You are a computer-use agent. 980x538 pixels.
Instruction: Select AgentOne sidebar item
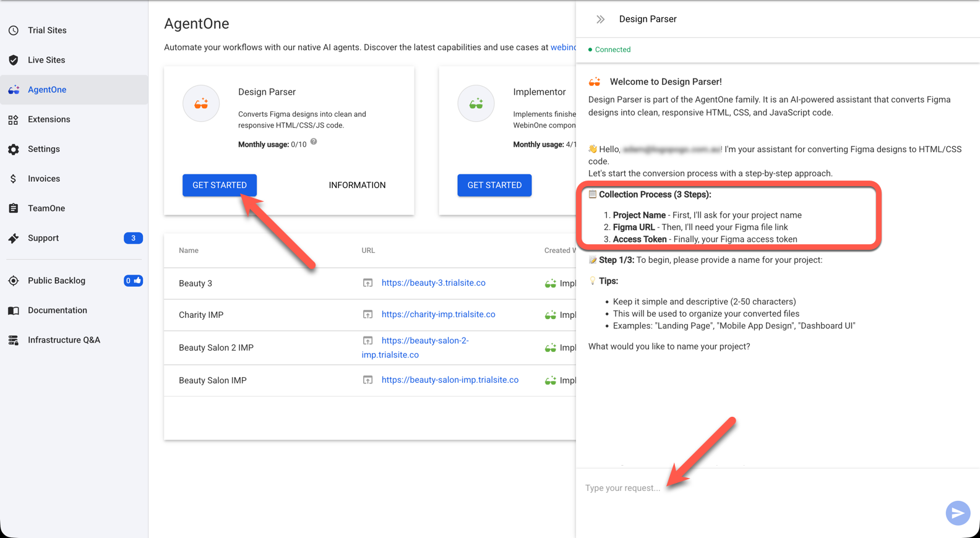[74, 90]
